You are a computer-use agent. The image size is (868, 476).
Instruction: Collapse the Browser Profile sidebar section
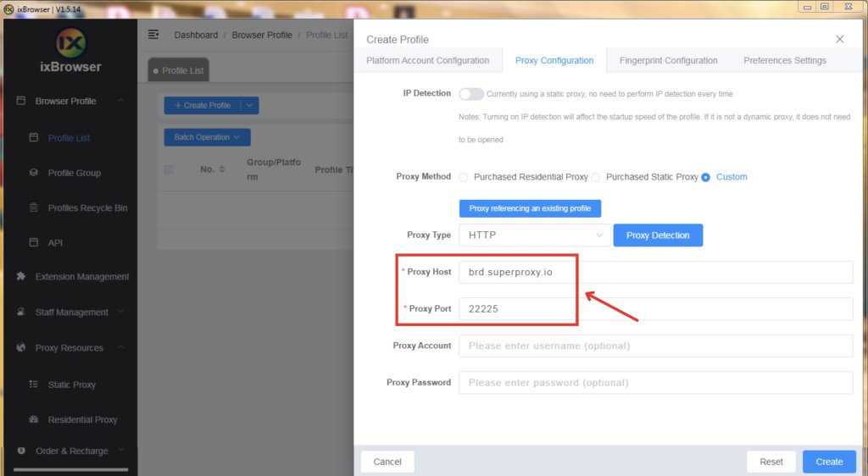coord(120,101)
